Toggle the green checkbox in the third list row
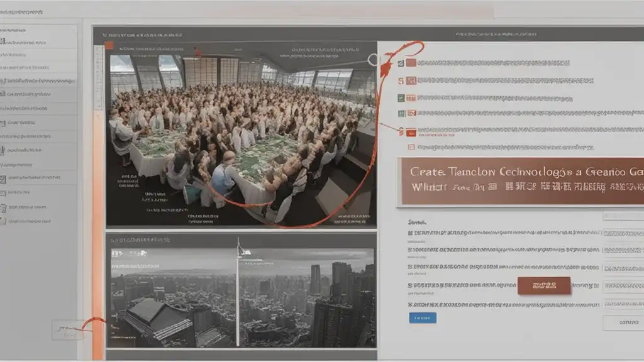Screen dimensions: 644x362 coord(401,97)
